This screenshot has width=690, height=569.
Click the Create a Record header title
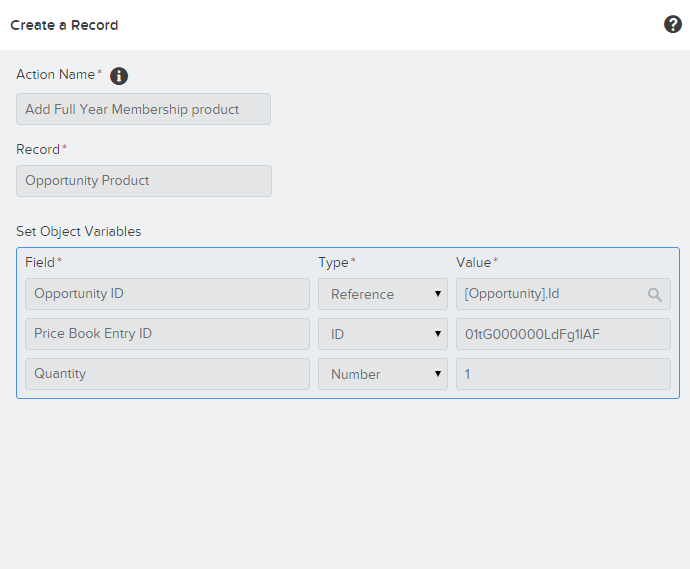coord(64,24)
